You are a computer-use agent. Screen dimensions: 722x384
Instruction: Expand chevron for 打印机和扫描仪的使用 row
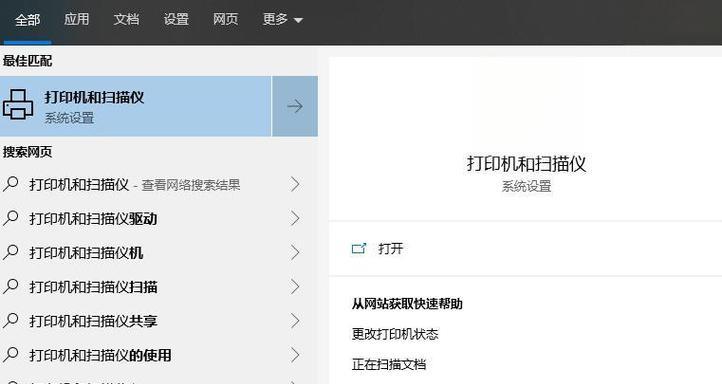tap(295, 355)
